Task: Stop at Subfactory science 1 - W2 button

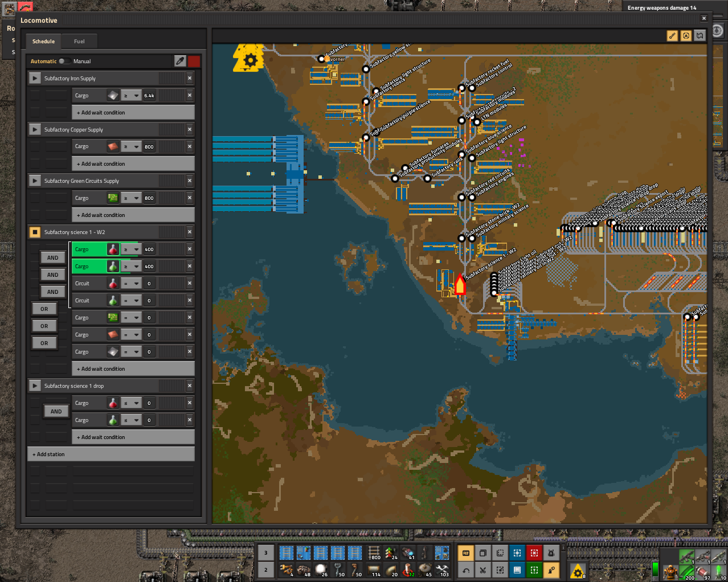Action: pos(35,232)
